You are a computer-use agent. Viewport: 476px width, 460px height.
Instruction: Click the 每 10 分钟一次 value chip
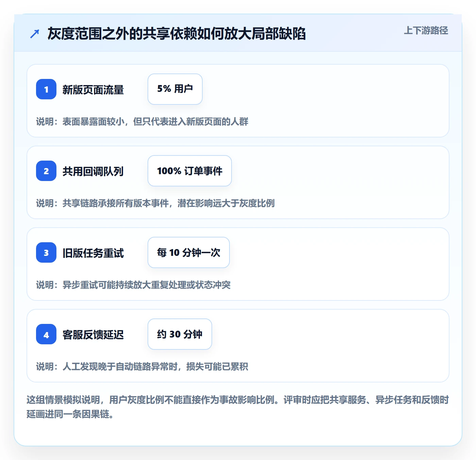[x=189, y=252]
